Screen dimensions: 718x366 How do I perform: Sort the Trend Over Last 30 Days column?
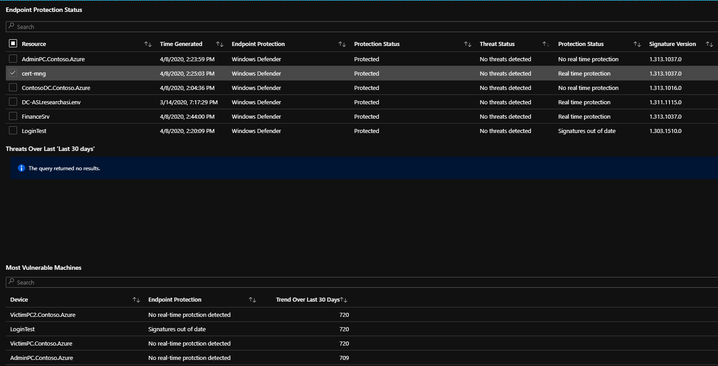click(x=344, y=300)
